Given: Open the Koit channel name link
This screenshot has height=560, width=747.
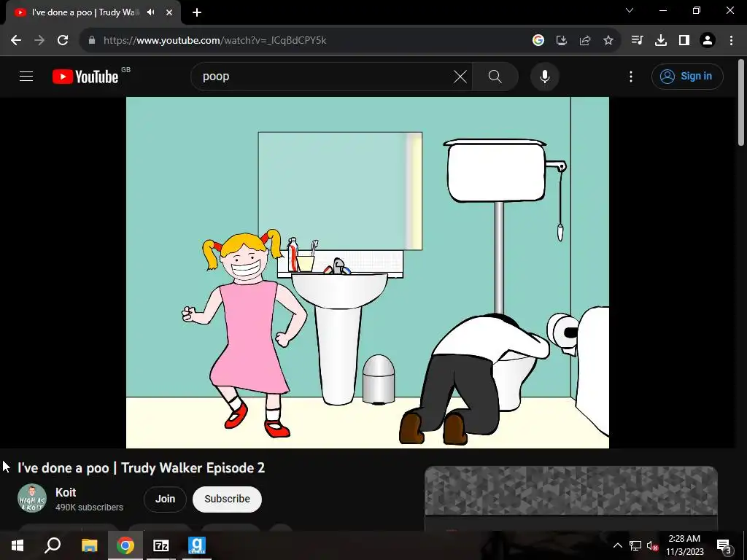Looking at the screenshot, I should pyautogui.click(x=66, y=492).
